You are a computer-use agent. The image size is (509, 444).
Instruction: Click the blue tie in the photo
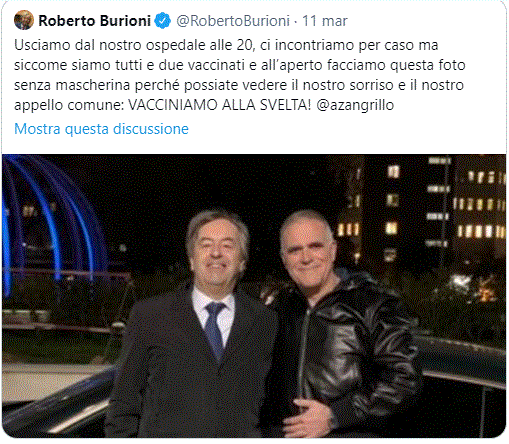tap(215, 330)
